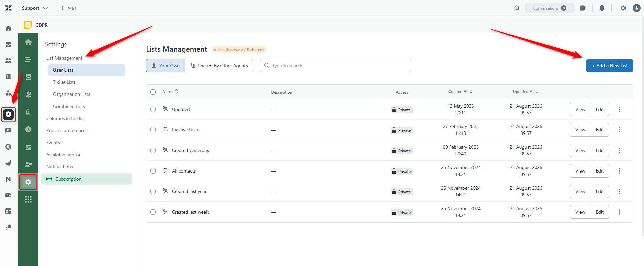Viewport: 644px width, 266px height.
Task: Select User Lists in settings
Action: coord(86,70)
